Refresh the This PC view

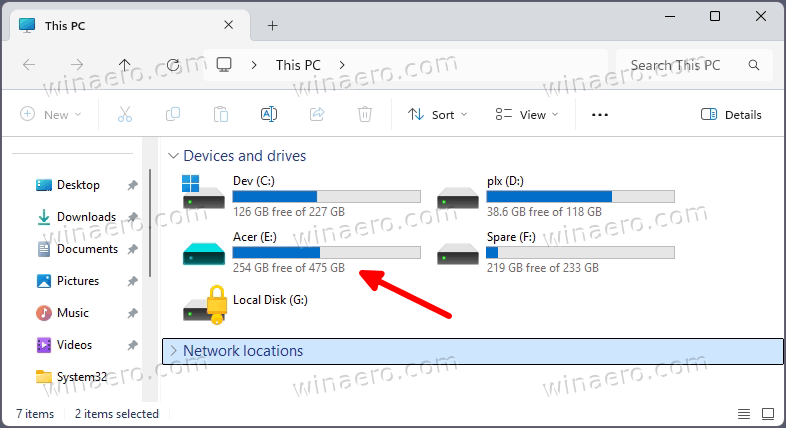(x=173, y=65)
